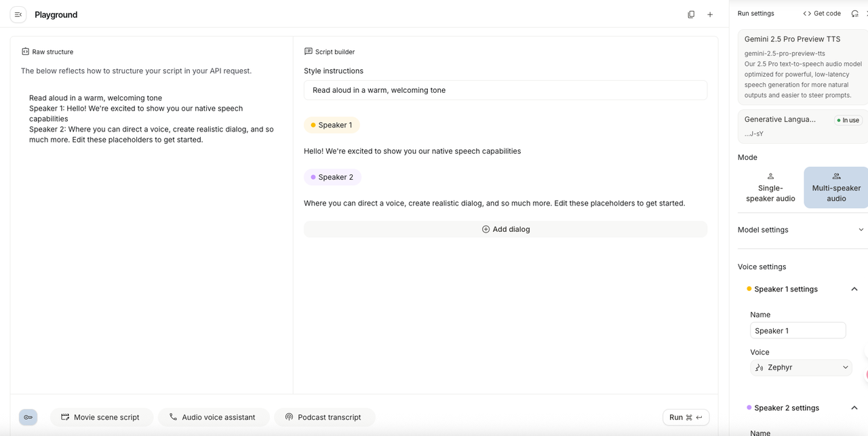
Task: Open Get code in Run settings
Action: [821, 14]
